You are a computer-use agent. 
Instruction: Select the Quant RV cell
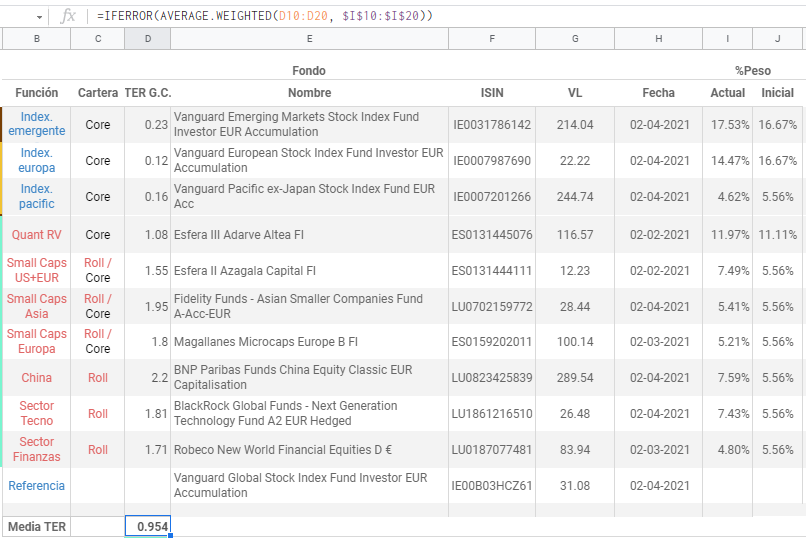point(37,235)
